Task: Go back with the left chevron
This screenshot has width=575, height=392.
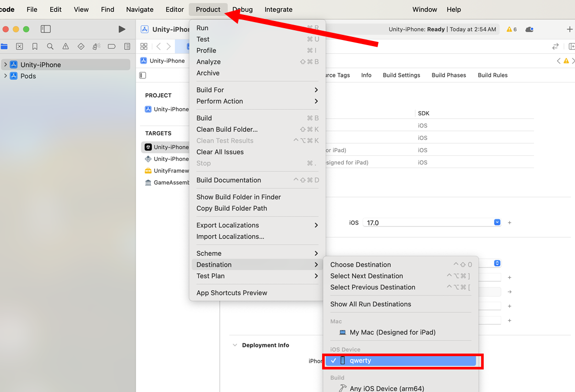Action: pyautogui.click(x=158, y=47)
